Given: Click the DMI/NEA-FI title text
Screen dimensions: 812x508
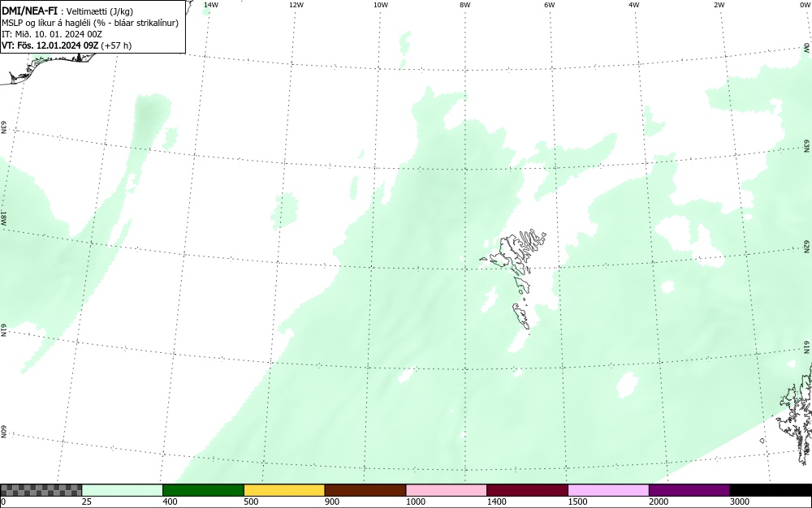Looking at the screenshot, I should pyautogui.click(x=29, y=11).
